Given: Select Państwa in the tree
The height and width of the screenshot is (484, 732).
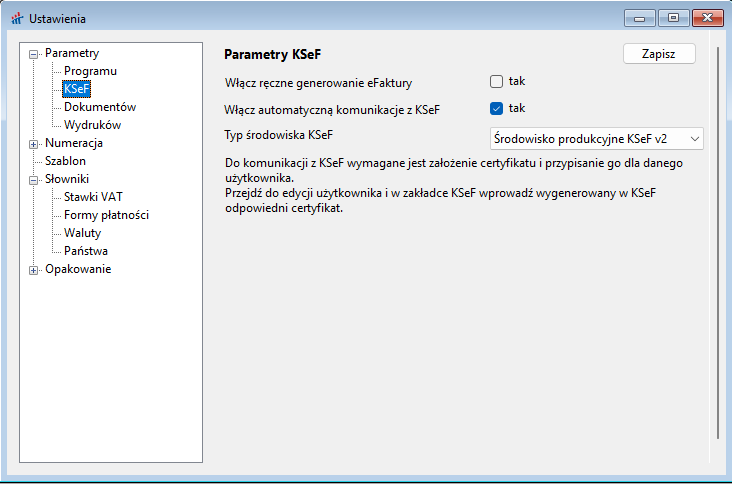Looking at the screenshot, I should [86, 251].
